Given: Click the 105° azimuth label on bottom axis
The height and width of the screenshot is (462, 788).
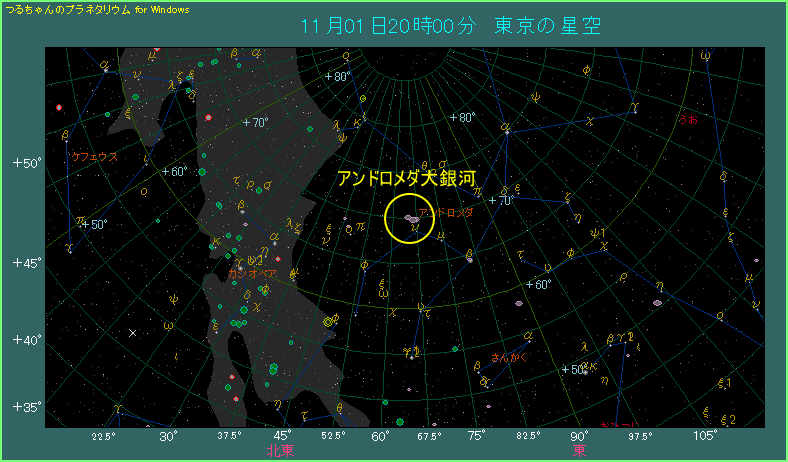Looking at the screenshot, I should (705, 436).
